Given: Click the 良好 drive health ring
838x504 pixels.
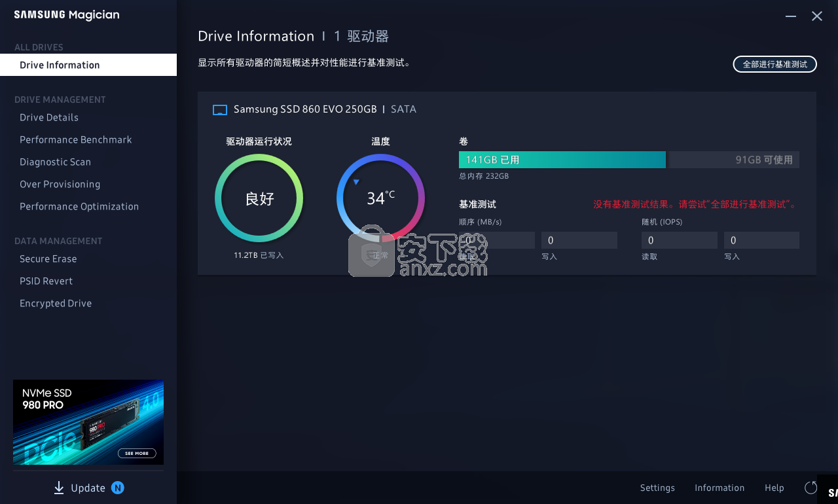Looking at the screenshot, I should [x=259, y=198].
